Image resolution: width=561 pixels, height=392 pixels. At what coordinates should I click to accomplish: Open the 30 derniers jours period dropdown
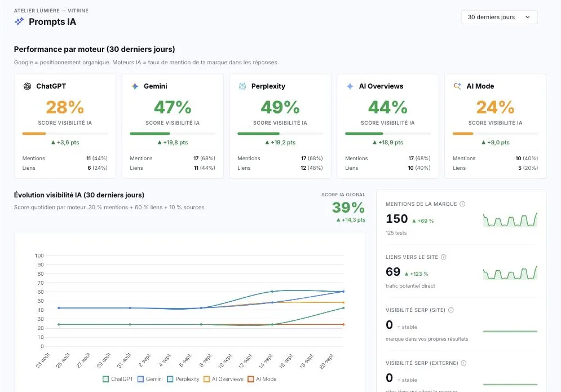click(x=499, y=17)
